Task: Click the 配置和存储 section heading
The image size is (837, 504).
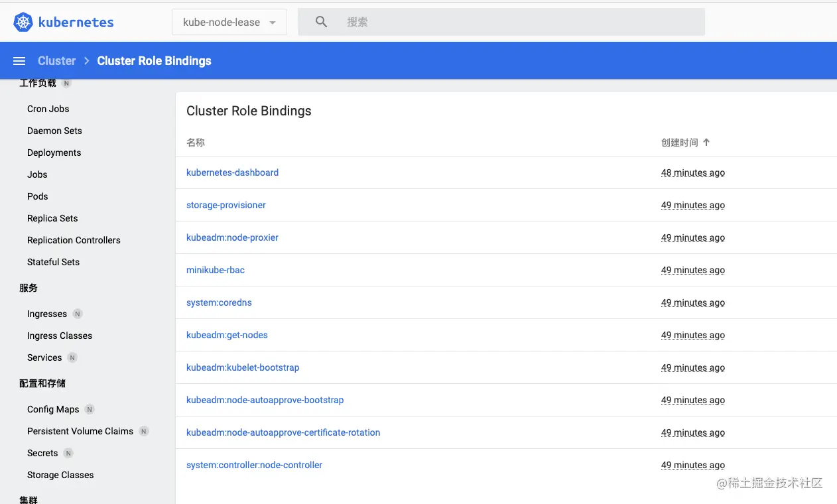Action: click(x=42, y=383)
